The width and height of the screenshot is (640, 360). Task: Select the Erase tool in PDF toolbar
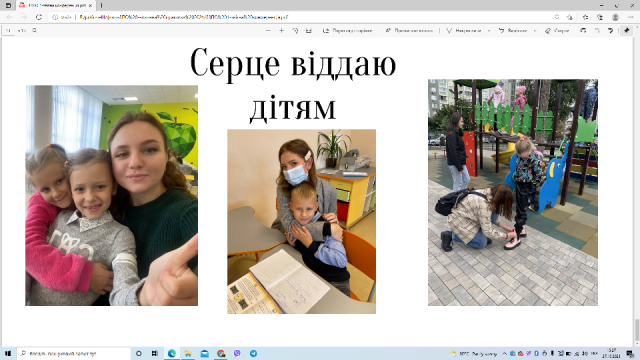tap(557, 31)
